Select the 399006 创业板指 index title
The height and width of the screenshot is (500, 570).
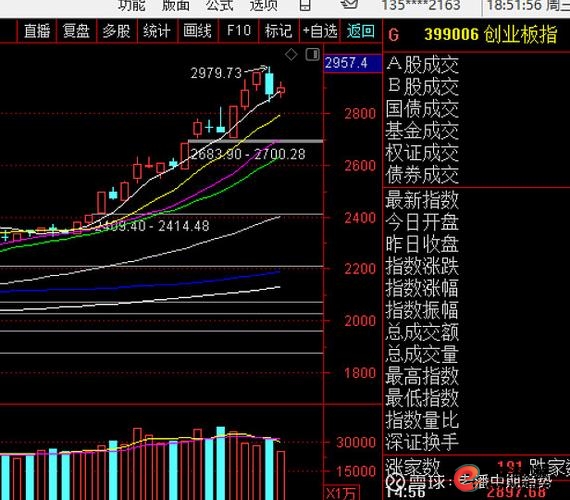pos(490,35)
